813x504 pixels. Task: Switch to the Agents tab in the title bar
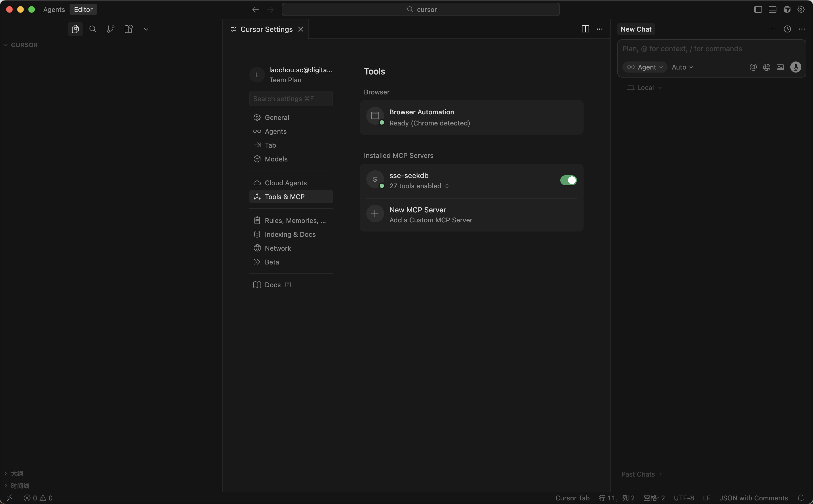(x=54, y=10)
